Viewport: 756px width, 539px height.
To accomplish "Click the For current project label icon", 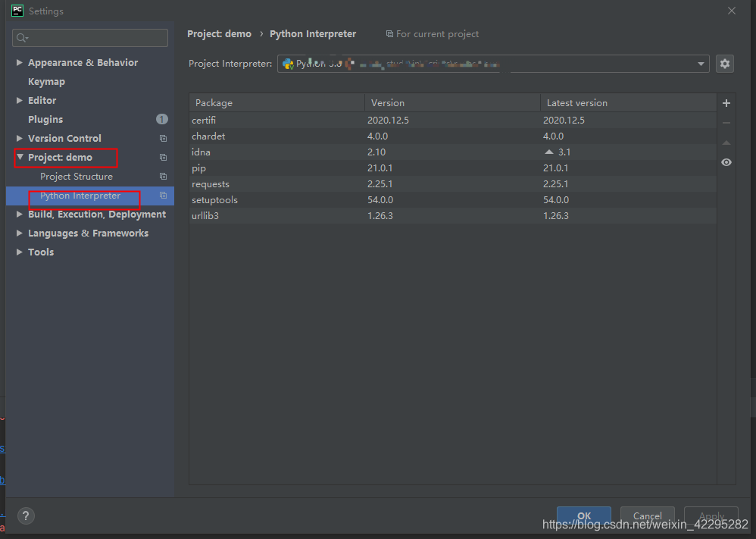I will [389, 34].
